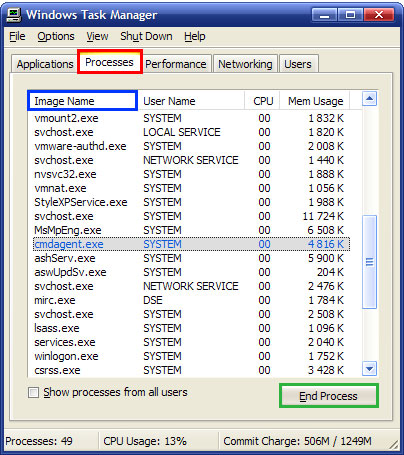This screenshot has height=455, width=404.
Task: Close the Windows Task Manager window
Action: pos(379,15)
